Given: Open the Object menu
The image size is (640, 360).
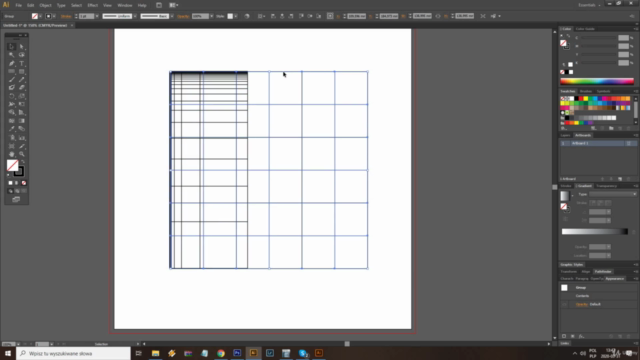Looking at the screenshot, I should [45, 5].
